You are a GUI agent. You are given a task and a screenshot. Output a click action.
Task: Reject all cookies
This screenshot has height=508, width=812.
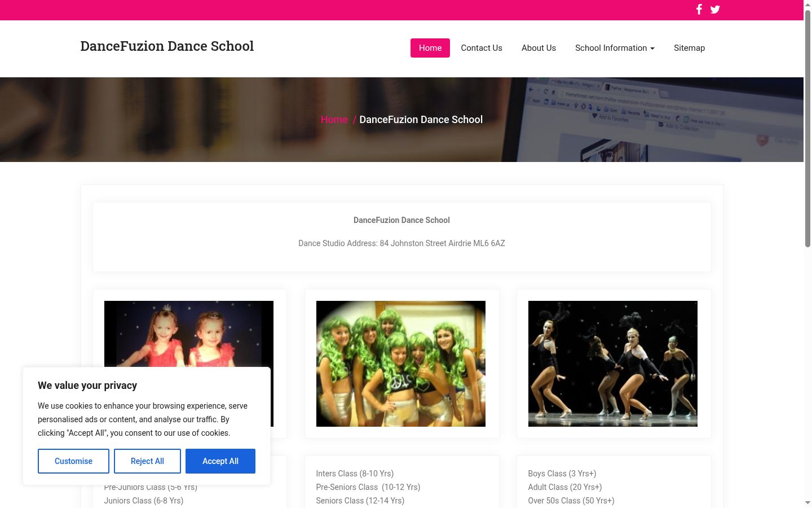pos(147,461)
